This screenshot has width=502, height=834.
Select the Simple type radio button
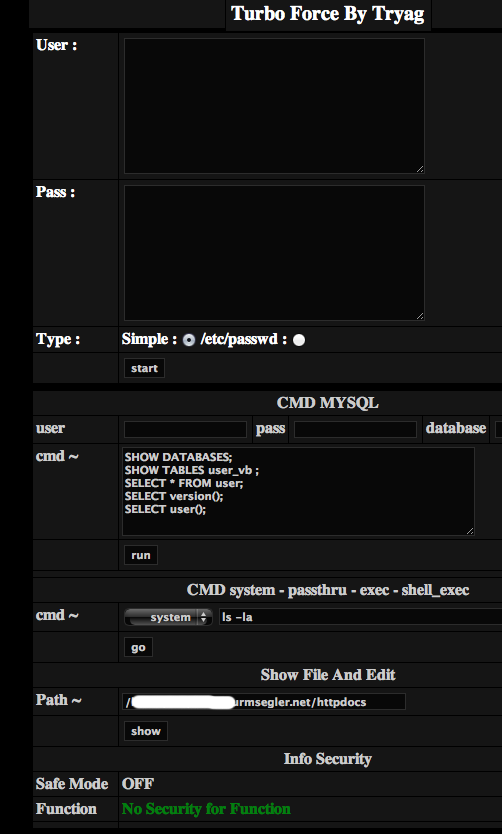[189, 340]
